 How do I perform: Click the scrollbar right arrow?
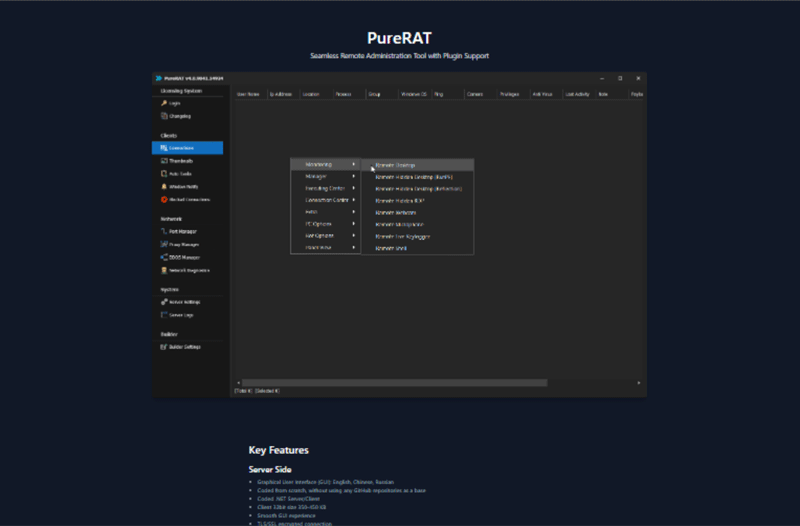[x=639, y=383]
